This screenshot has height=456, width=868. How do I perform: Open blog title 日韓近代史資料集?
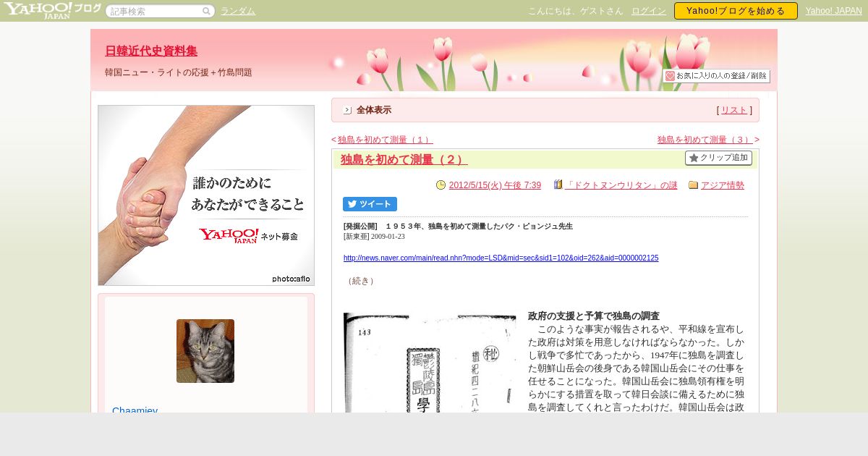coord(151,51)
